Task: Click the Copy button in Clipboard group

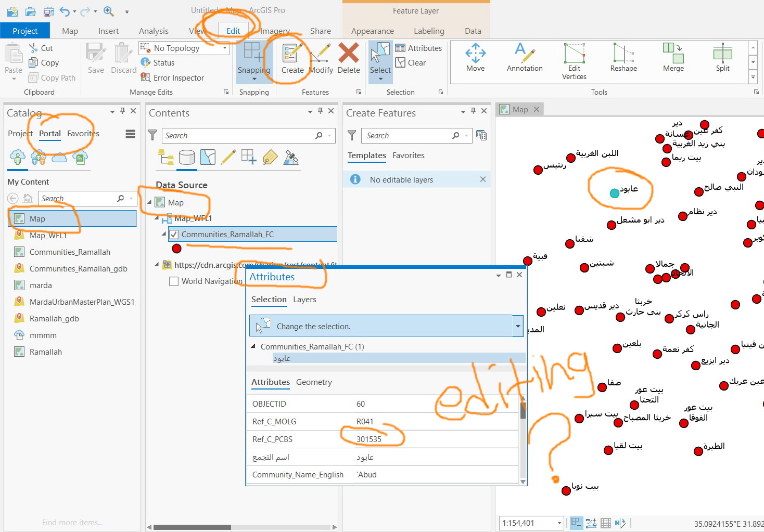Action: point(44,63)
